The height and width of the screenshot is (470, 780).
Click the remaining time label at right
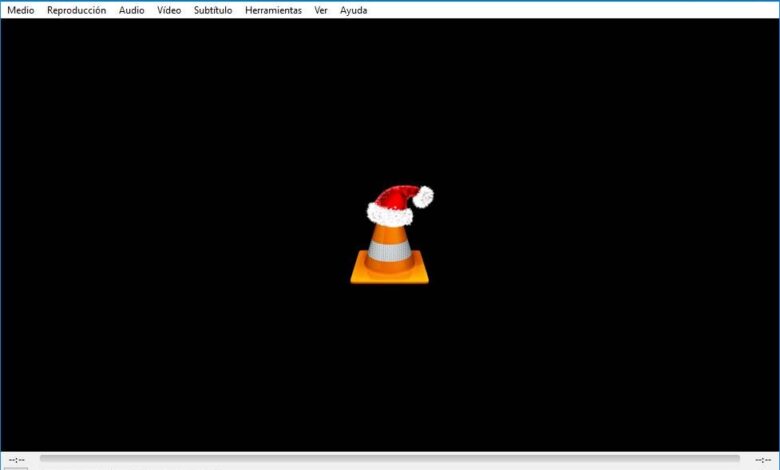(x=763, y=460)
